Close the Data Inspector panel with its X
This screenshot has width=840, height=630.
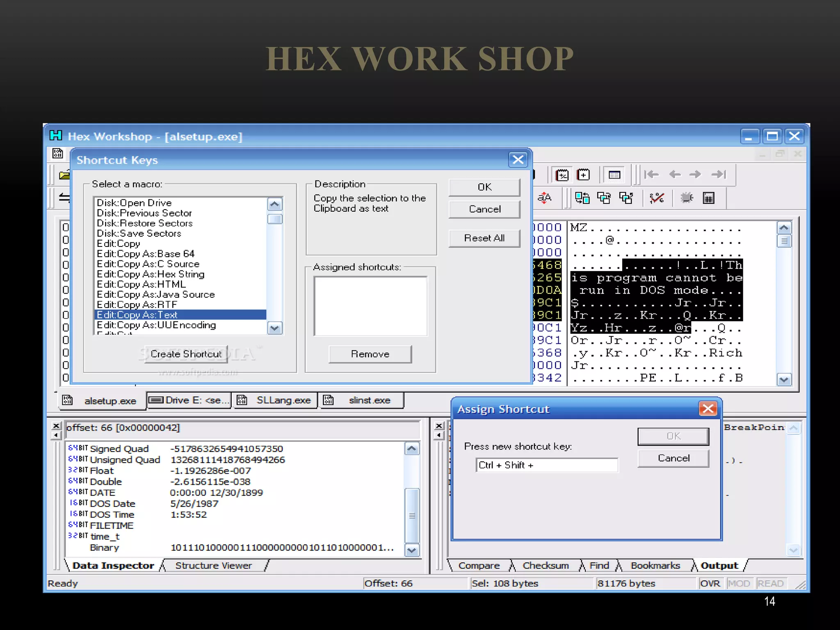click(x=56, y=426)
